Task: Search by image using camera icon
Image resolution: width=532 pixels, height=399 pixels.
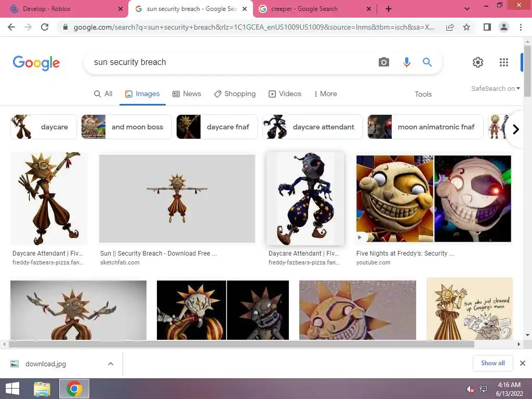Action: coord(384,62)
